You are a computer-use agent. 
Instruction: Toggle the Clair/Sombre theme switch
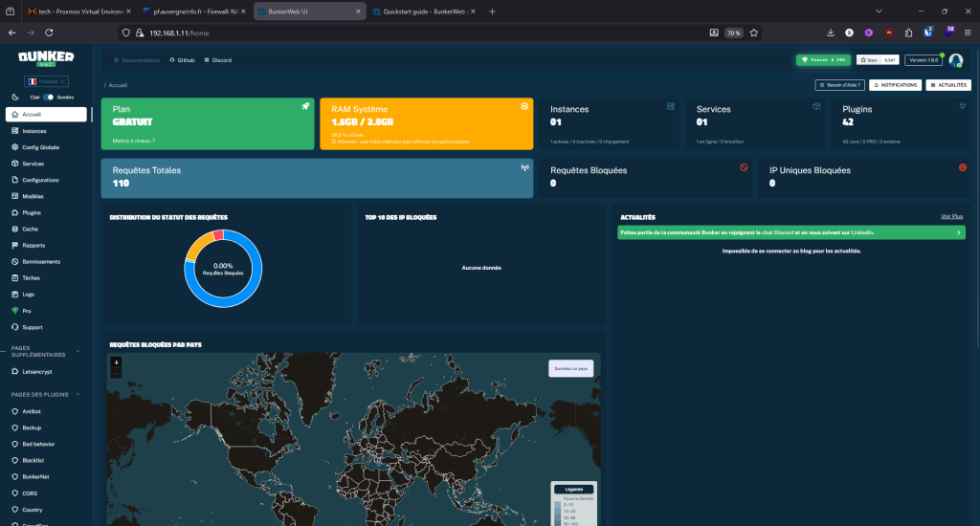pos(49,98)
